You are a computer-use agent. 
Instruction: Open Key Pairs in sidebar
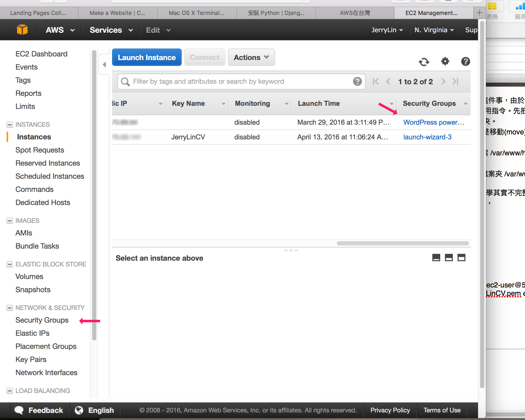click(31, 359)
